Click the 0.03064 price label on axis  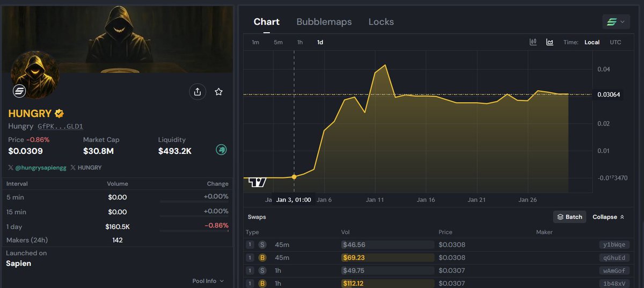tap(609, 94)
